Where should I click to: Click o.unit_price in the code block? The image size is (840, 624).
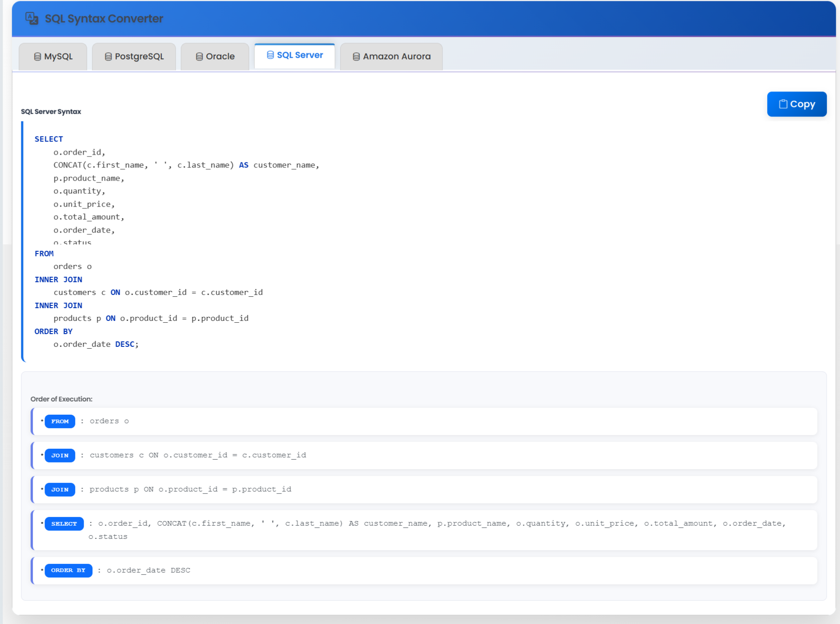tap(84, 204)
